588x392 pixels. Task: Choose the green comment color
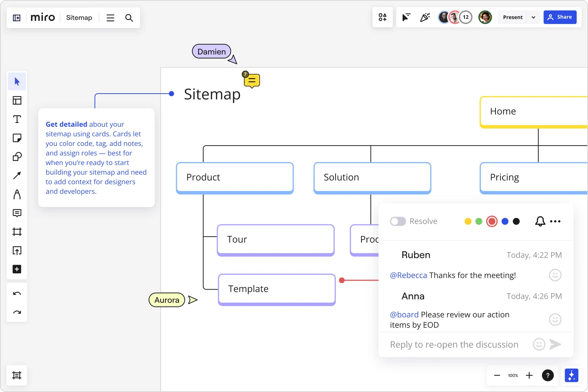coord(479,221)
